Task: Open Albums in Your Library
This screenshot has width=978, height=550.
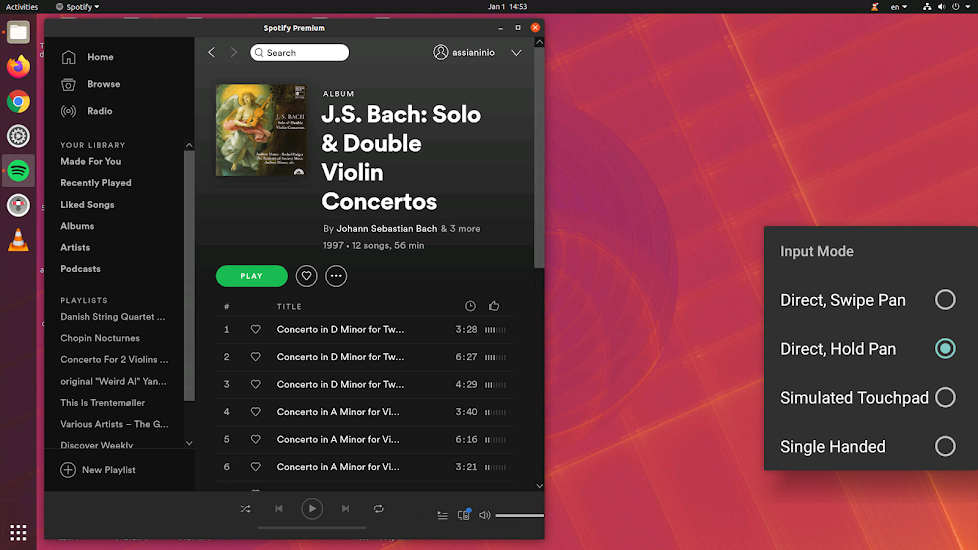Action: tap(77, 226)
